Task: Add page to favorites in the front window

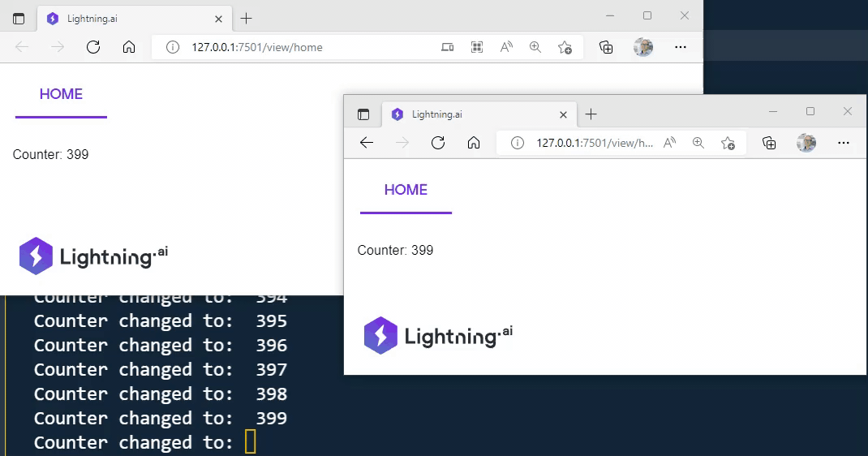Action: (x=728, y=143)
